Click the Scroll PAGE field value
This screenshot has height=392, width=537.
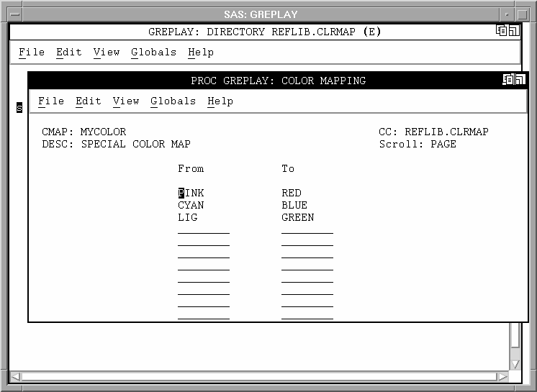(443, 144)
